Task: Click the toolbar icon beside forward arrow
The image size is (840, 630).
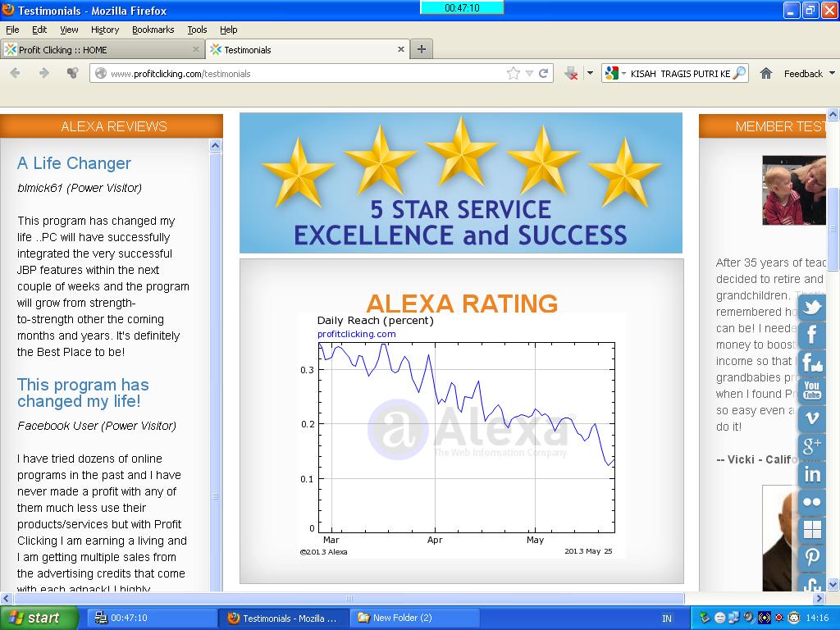Action: coord(72,73)
